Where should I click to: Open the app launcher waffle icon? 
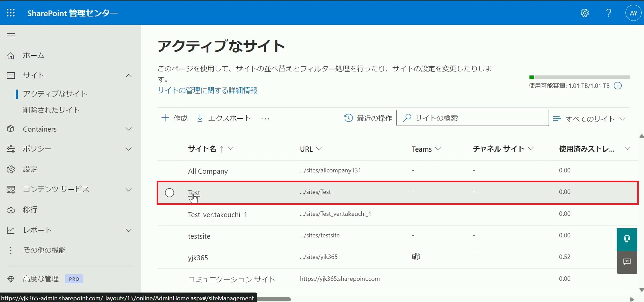[11, 13]
